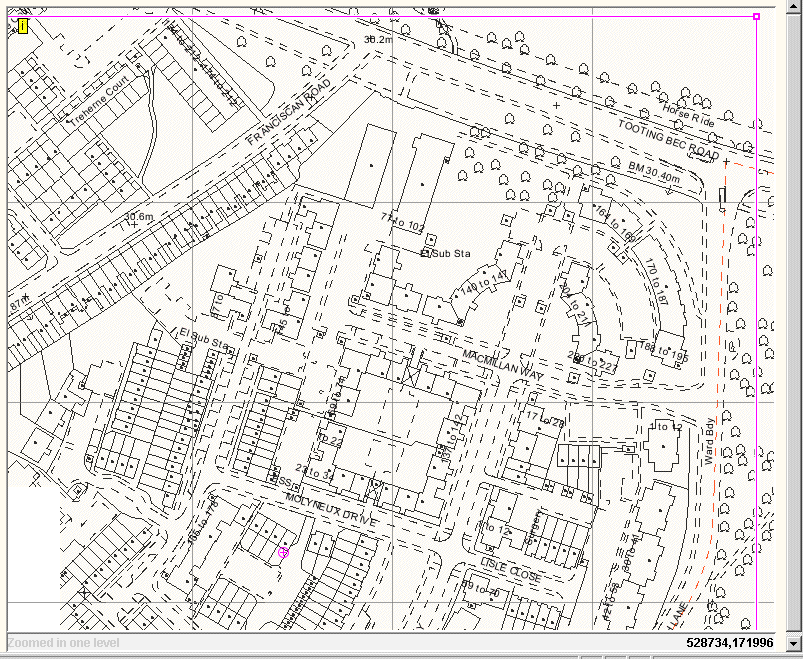Click the '164 to 169' building label
The image size is (803, 659).
point(616,223)
